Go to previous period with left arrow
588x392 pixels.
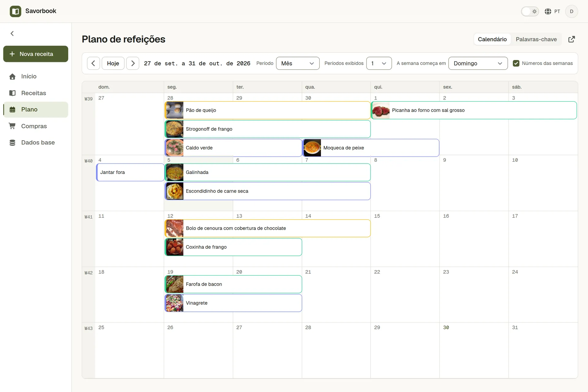[93, 63]
